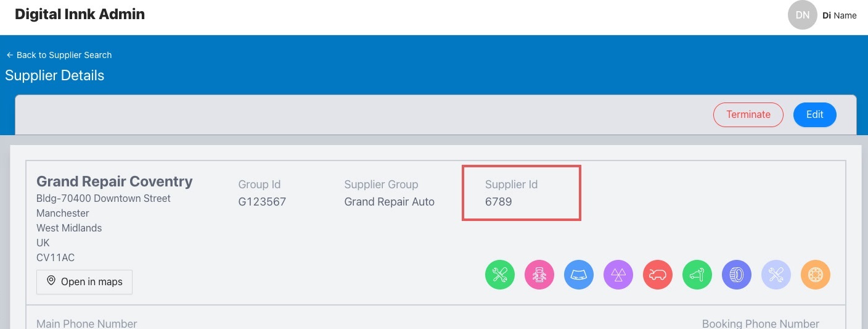Click the Group Id value G123567
Screen dimensions: 868x329
click(x=262, y=201)
